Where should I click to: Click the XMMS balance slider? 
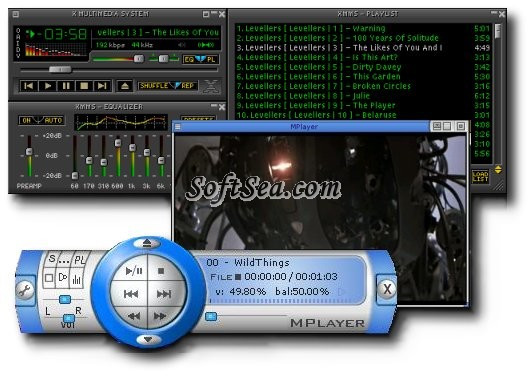[164, 59]
